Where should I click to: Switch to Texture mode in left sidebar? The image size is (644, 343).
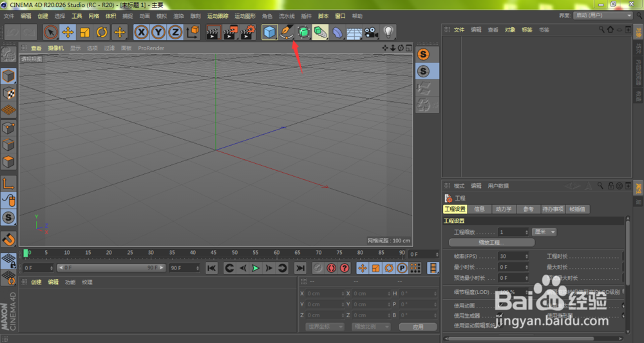tap(8, 93)
